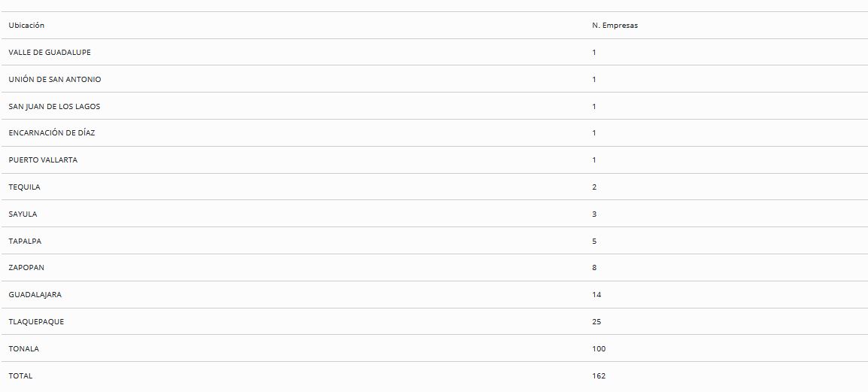
Task: Select the TAPALPA row label
Action: coord(25,242)
